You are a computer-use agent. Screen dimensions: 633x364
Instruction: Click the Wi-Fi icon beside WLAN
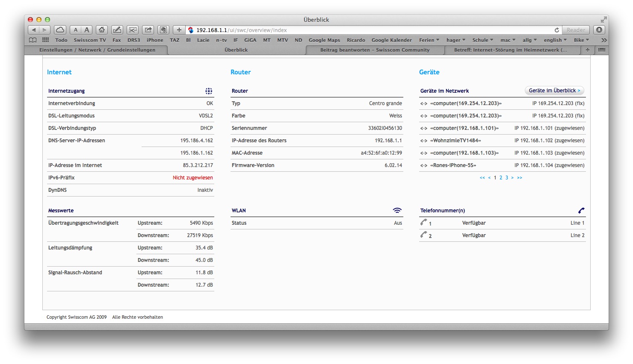pos(397,210)
